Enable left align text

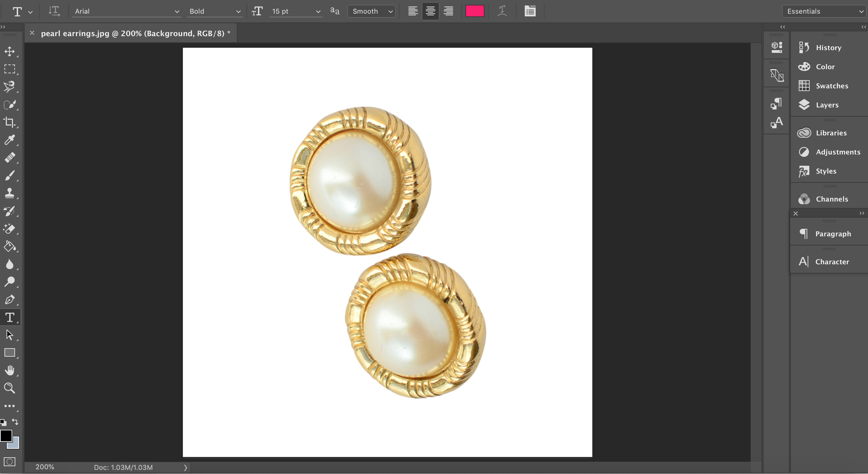click(413, 11)
